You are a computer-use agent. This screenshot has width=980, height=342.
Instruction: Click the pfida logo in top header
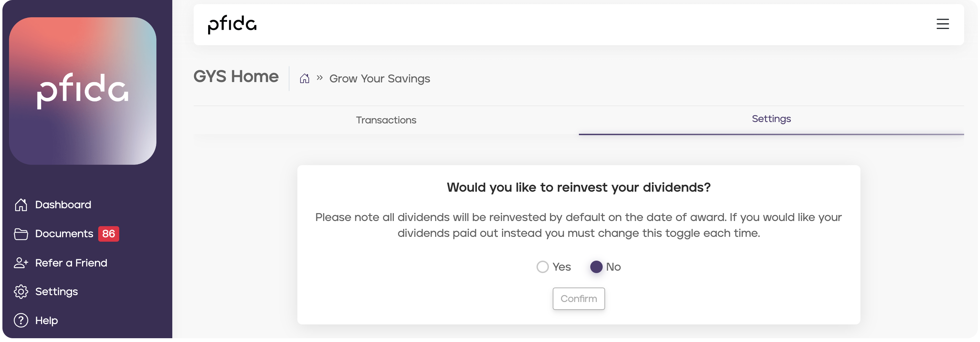pos(232,24)
